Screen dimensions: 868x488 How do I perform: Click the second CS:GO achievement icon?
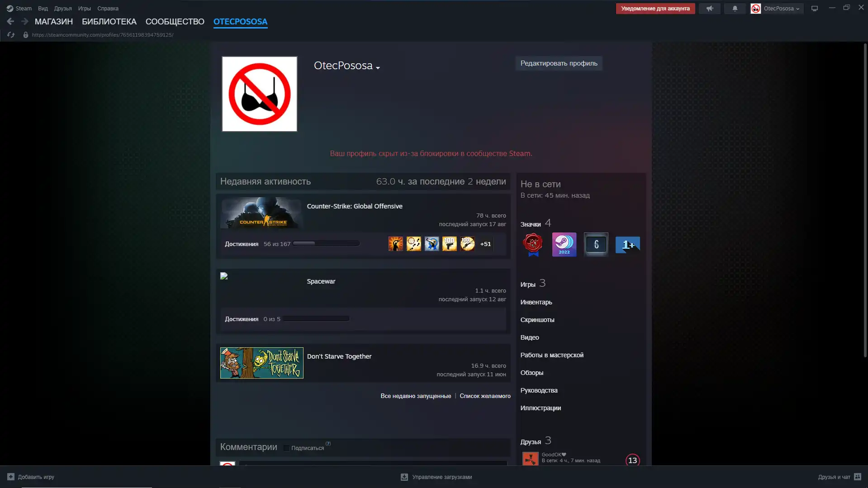click(413, 244)
